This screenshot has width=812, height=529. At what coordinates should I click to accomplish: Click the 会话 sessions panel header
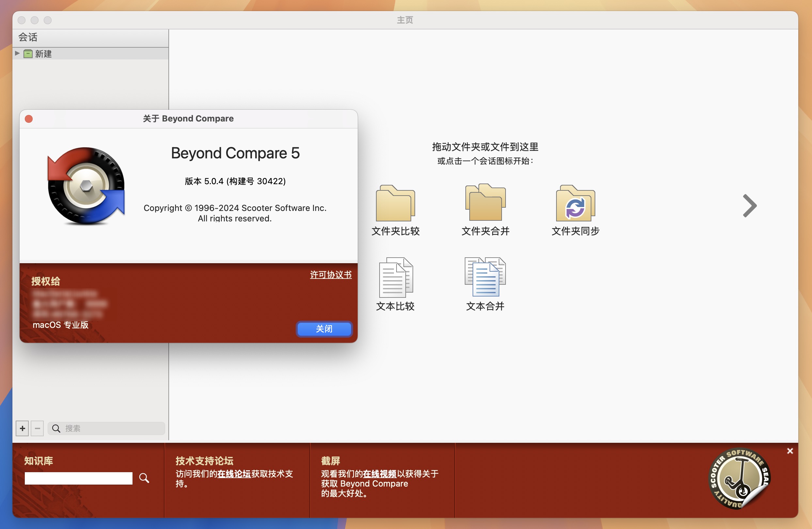[x=90, y=38]
